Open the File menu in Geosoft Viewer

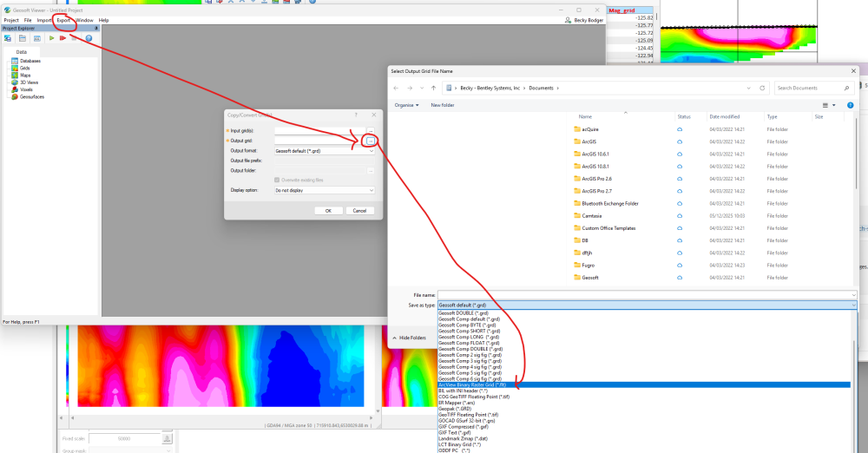28,21
